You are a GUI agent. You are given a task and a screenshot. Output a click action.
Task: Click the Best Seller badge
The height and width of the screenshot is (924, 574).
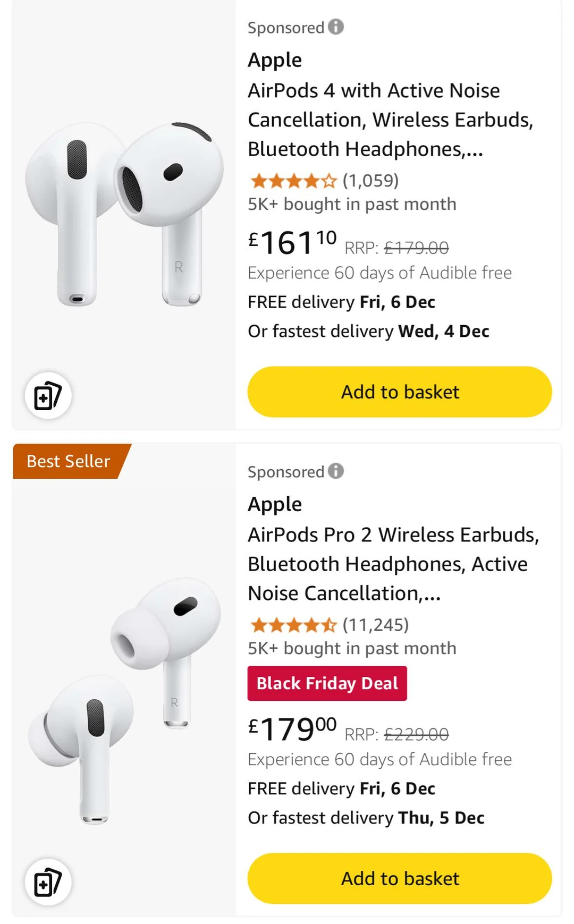tap(67, 461)
